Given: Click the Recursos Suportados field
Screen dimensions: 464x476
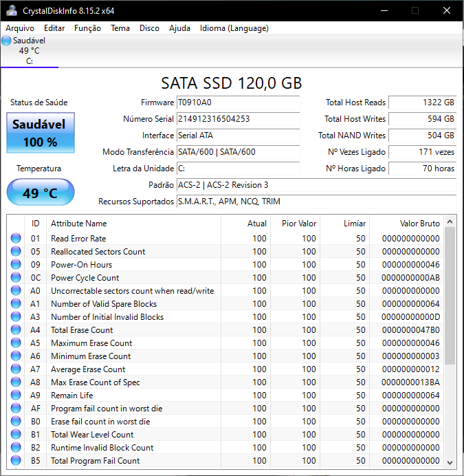Looking at the screenshot, I should pyautogui.click(x=316, y=202).
